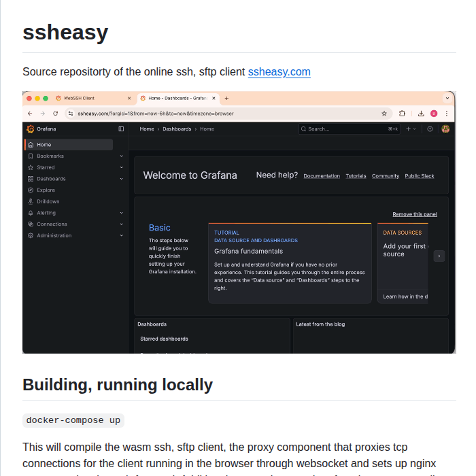Expand the Administration section chevron
The height and width of the screenshot is (476, 476).
coord(122,235)
